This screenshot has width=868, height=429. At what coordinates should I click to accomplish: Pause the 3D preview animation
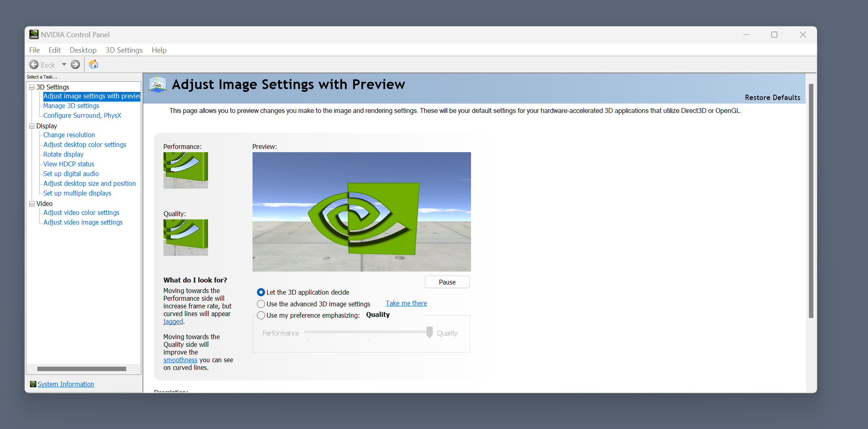tap(447, 282)
